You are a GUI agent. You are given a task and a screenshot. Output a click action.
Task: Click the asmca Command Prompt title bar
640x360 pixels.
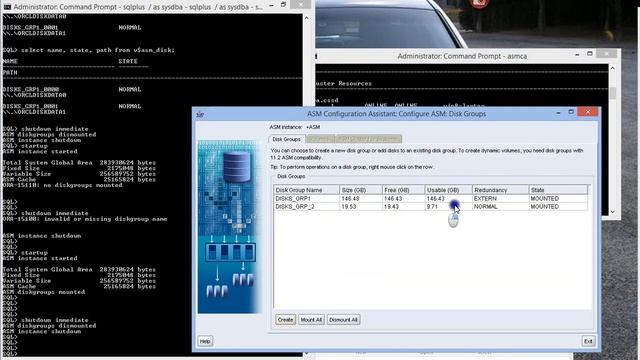click(x=462, y=56)
